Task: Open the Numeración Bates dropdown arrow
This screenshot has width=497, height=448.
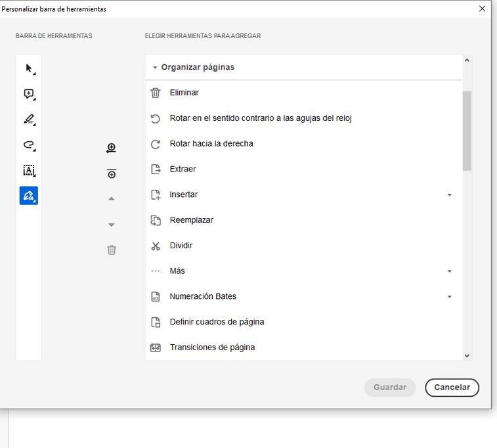Action: [450, 297]
